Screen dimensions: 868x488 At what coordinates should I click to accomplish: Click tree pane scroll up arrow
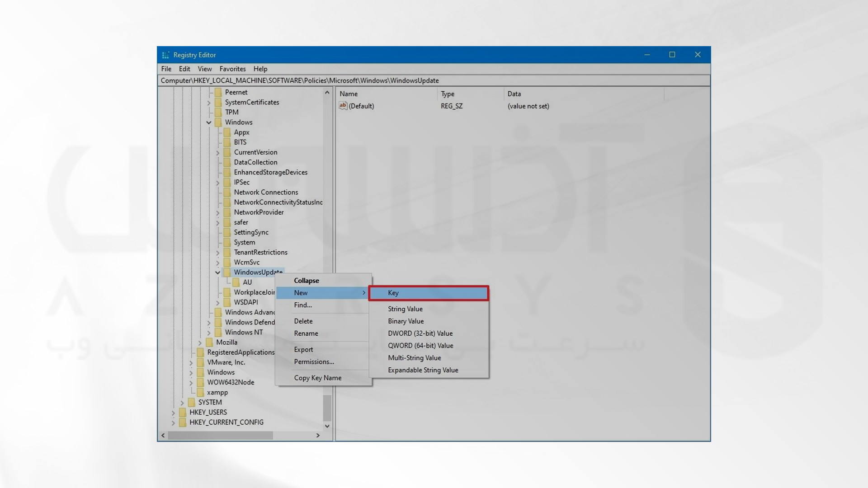click(x=327, y=92)
